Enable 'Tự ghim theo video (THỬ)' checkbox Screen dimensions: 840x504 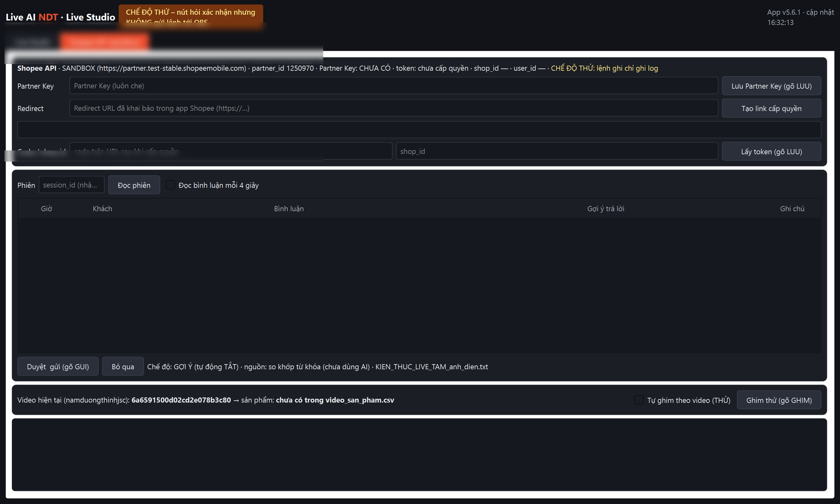pyautogui.click(x=639, y=400)
